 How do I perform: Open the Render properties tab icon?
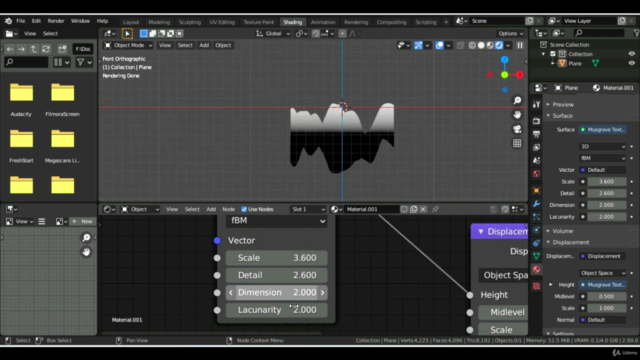coord(536,121)
